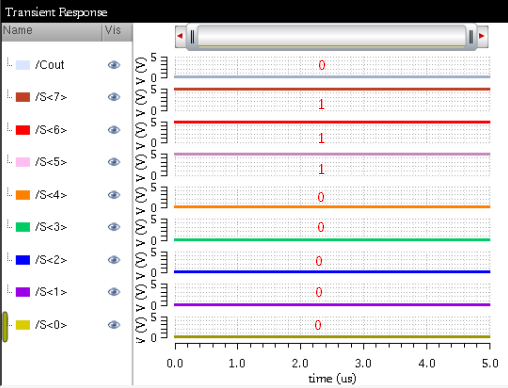Click the /S<2> blue color swatch
This screenshot has width=508, height=388.
coord(23,260)
